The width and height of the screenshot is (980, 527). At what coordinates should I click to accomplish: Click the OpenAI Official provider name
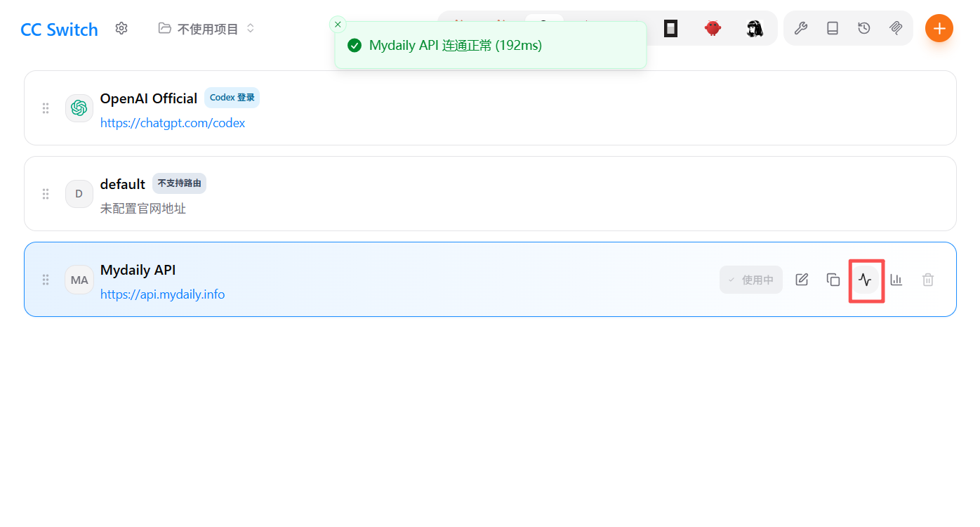point(149,98)
